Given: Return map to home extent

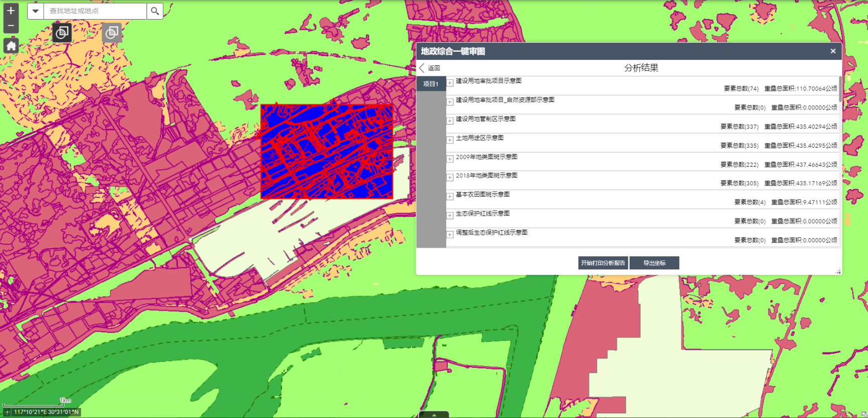Looking at the screenshot, I should tap(11, 46).
